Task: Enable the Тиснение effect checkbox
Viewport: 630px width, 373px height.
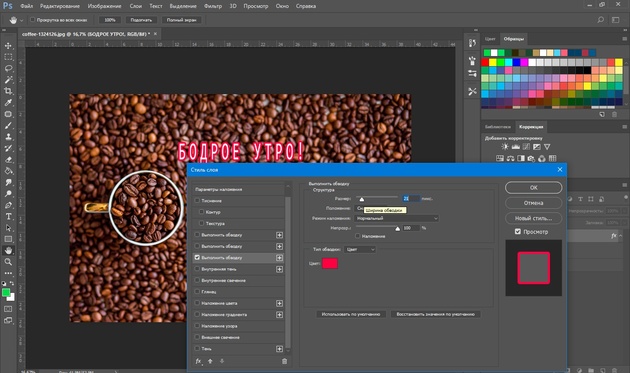Action: click(x=197, y=200)
